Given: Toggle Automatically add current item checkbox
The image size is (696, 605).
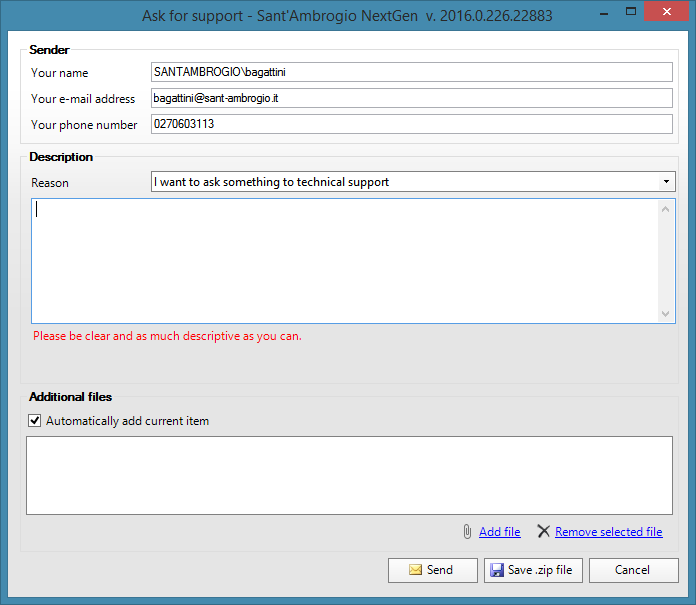Looking at the screenshot, I should pos(35,420).
